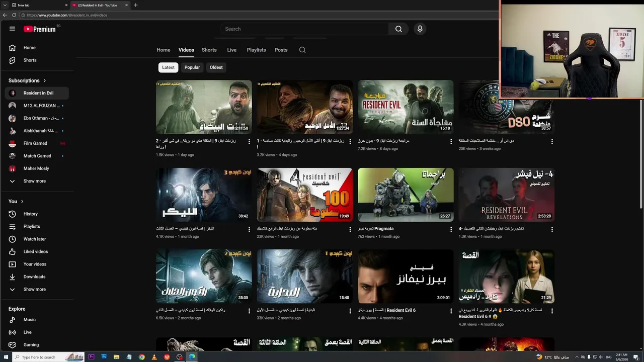The image size is (644, 362).
Task: Open Photoshop from the taskbar
Action: coord(104,357)
